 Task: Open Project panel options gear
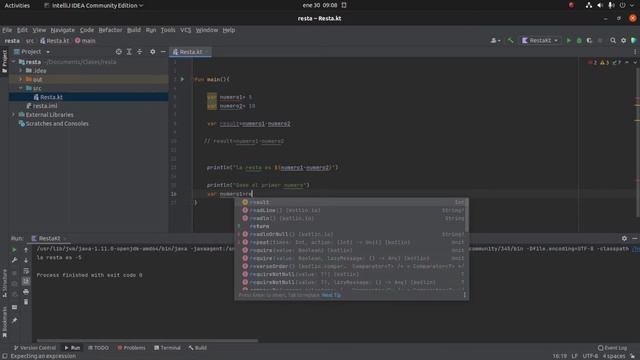(152, 52)
